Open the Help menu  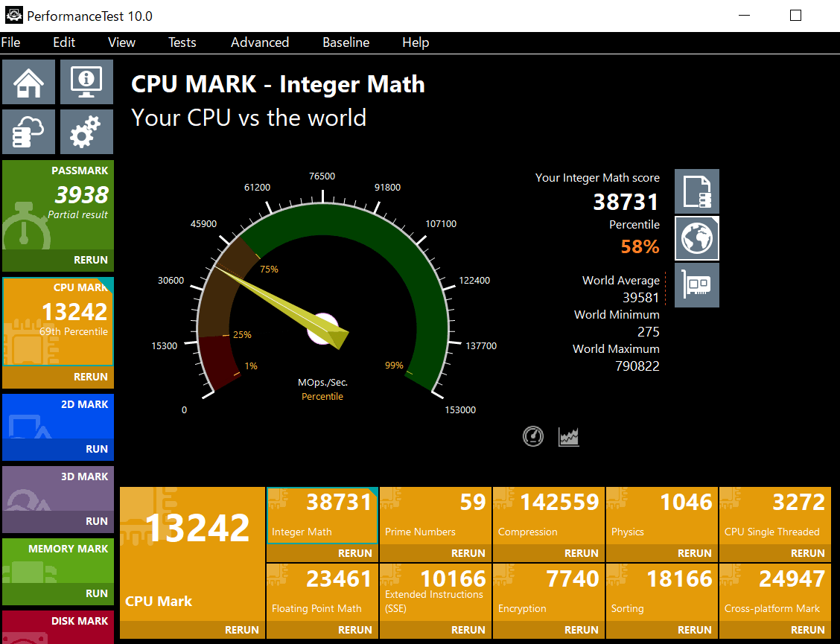[x=416, y=42]
